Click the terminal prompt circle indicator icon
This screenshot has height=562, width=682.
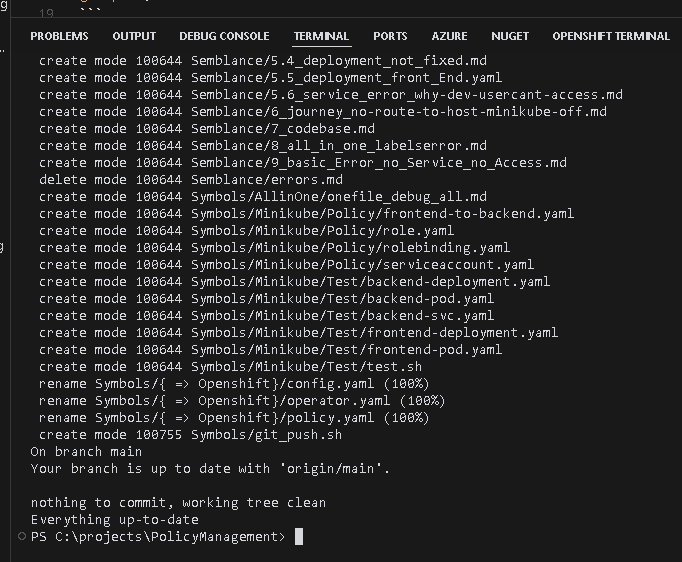[x=22, y=536]
